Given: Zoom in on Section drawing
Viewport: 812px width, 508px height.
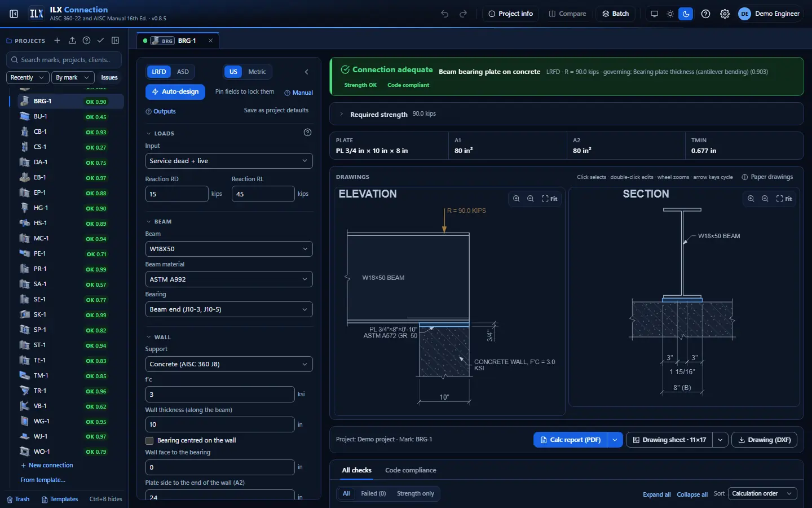Looking at the screenshot, I should [x=751, y=199].
